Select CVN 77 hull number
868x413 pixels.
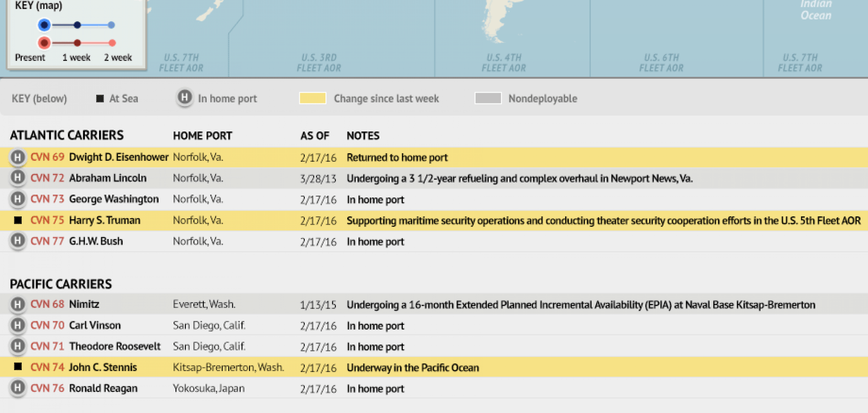(47, 241)
